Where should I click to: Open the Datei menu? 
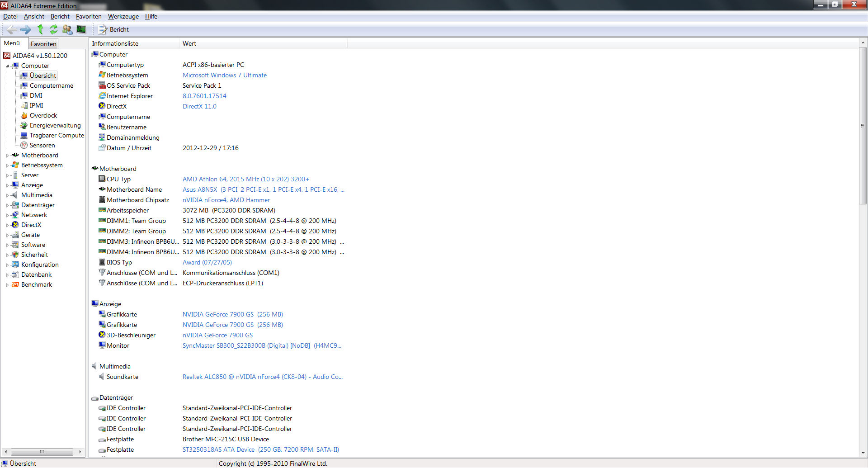pyautogui.click(x=10, y=16)
